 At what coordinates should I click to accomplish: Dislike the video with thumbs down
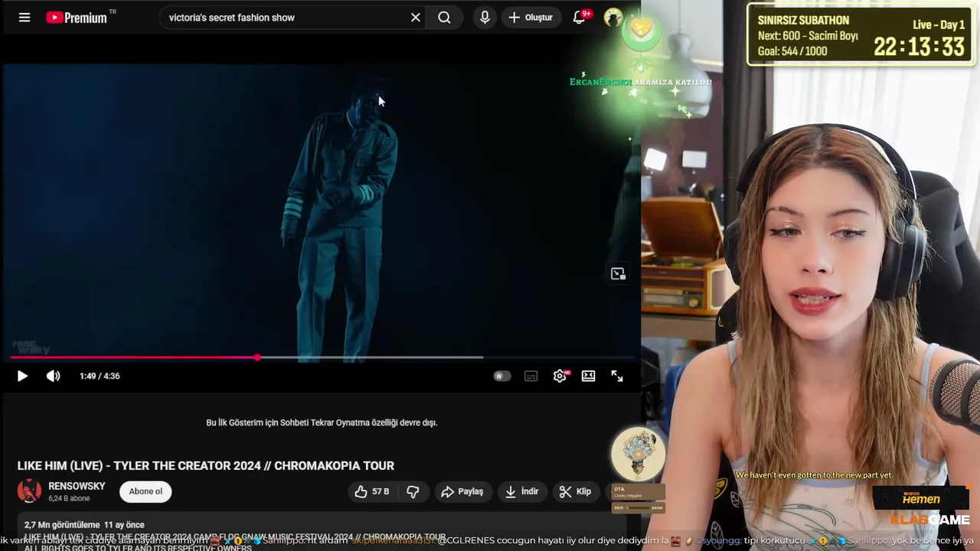point(413,491)
